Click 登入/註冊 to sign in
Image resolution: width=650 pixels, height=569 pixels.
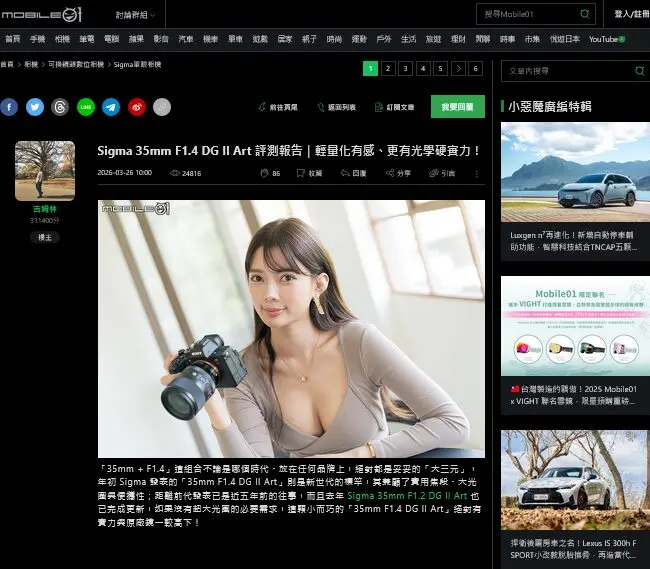tap(630, 14)
